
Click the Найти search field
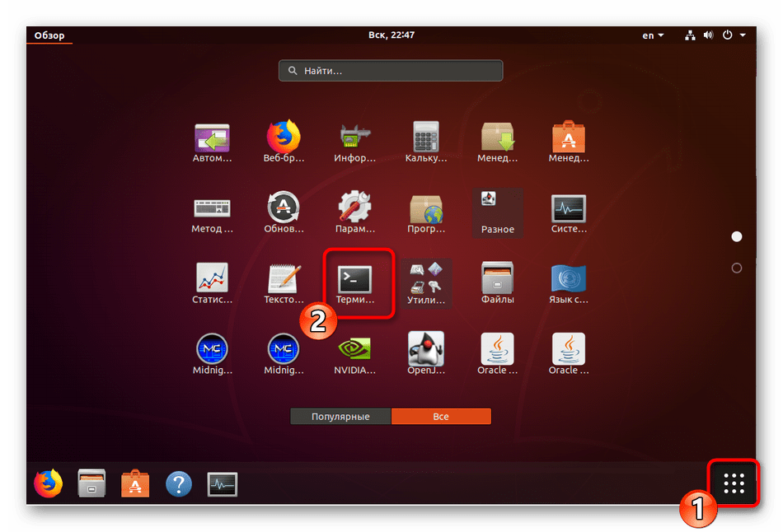pyautogui.click(x=391, y=71)
